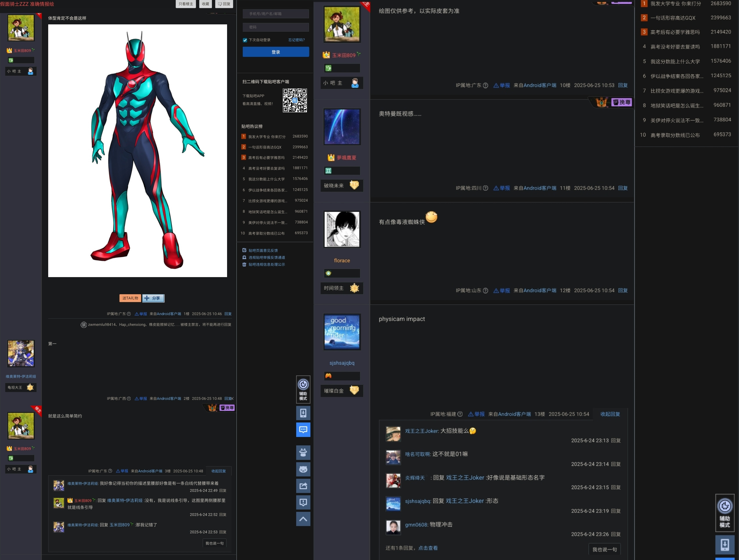Click the 挽尊 badge above 奥特曼既视感 post

[621, 102]
